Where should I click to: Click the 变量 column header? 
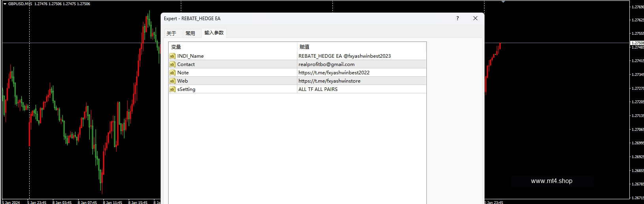click(233, 47)
